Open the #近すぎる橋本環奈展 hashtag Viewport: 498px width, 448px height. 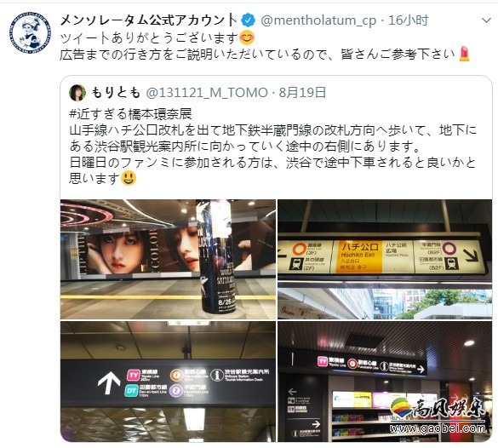coord(130,114)
